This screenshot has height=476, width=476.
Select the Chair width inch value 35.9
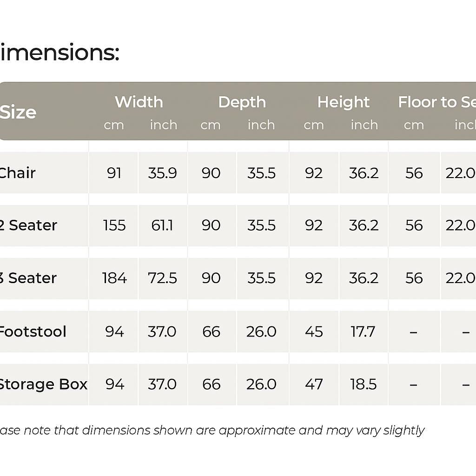(162, 173)
